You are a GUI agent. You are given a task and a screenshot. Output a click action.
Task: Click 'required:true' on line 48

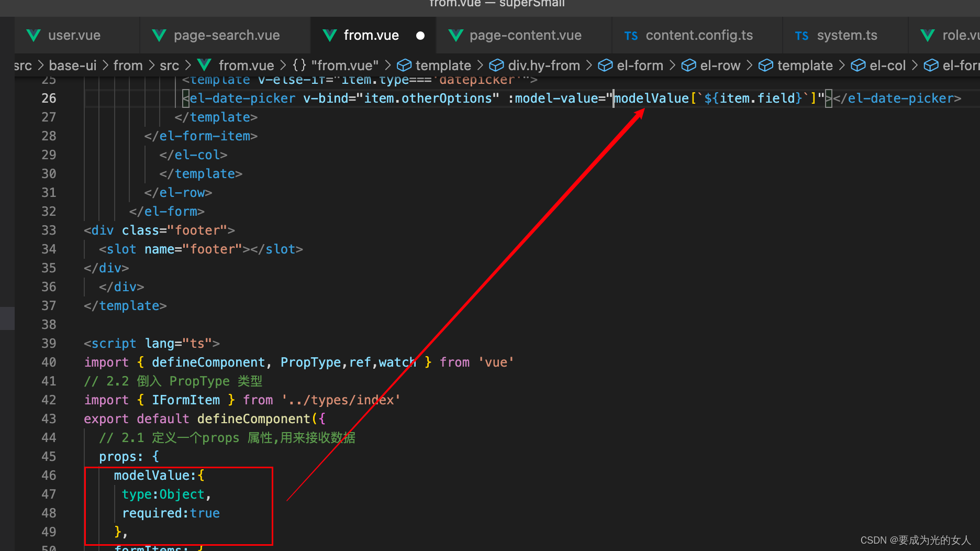pos(171,513)
